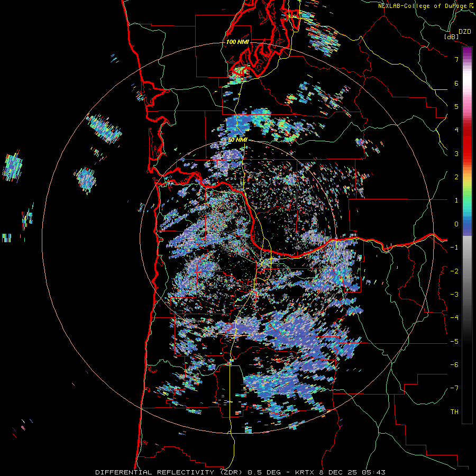Click the DZD product label
This screenshot has height=476, width=476.
tap(464, 32)
